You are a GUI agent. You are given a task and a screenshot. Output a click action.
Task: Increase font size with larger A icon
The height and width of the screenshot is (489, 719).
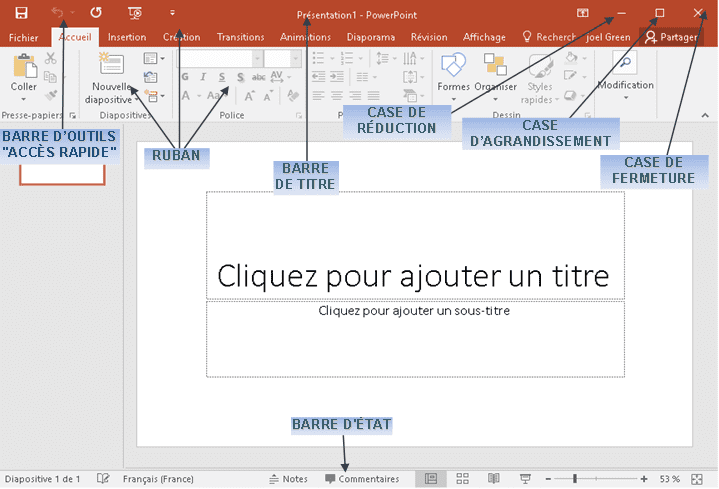coord(249,95)
